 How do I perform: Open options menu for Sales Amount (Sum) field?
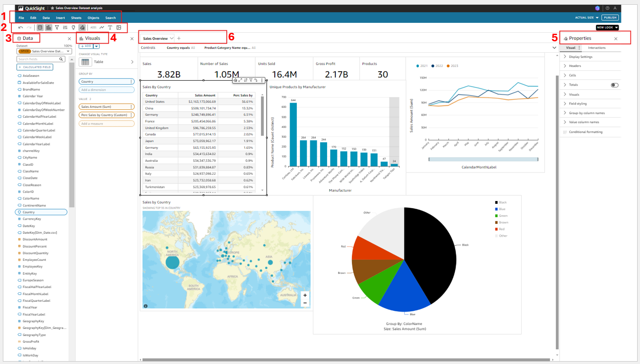click(x=131, y=107)
